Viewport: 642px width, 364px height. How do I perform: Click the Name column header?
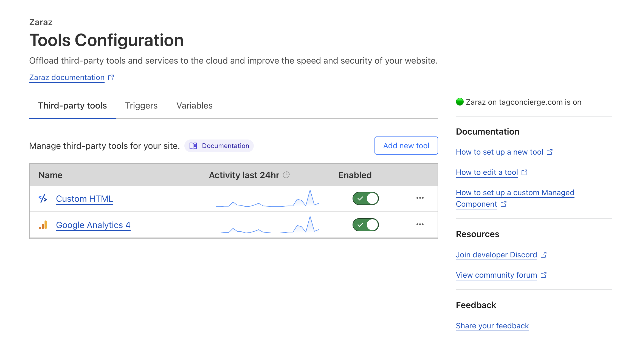(50, 175)
